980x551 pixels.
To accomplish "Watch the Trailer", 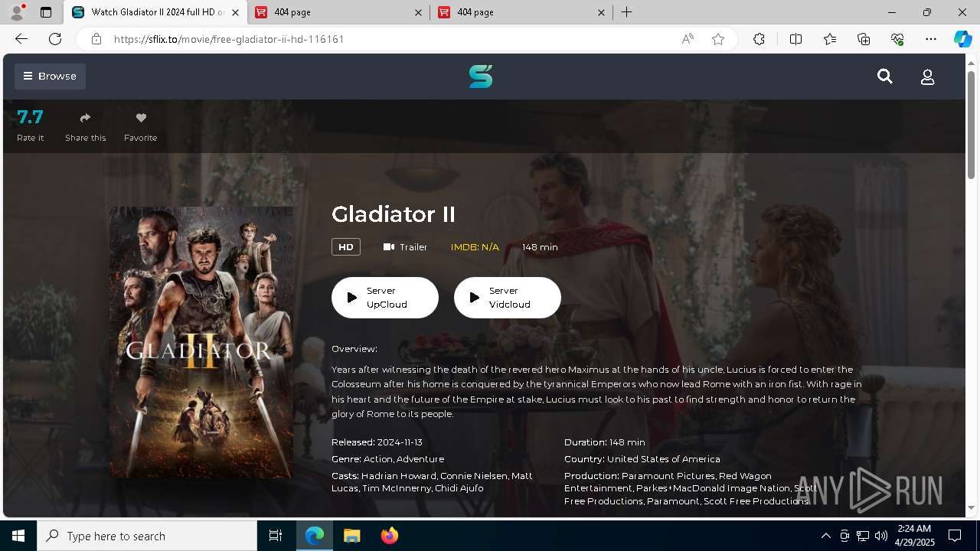I will click(405, 247).
